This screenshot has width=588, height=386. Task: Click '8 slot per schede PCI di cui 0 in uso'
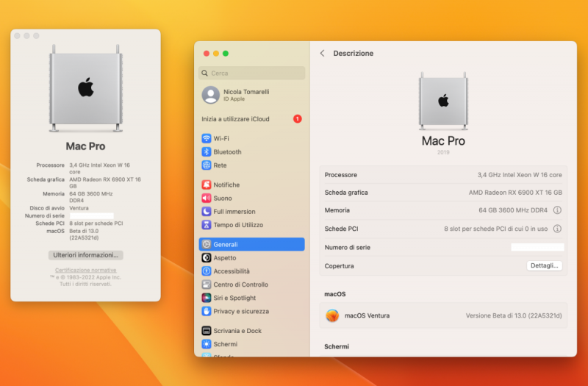pos(495,229)
